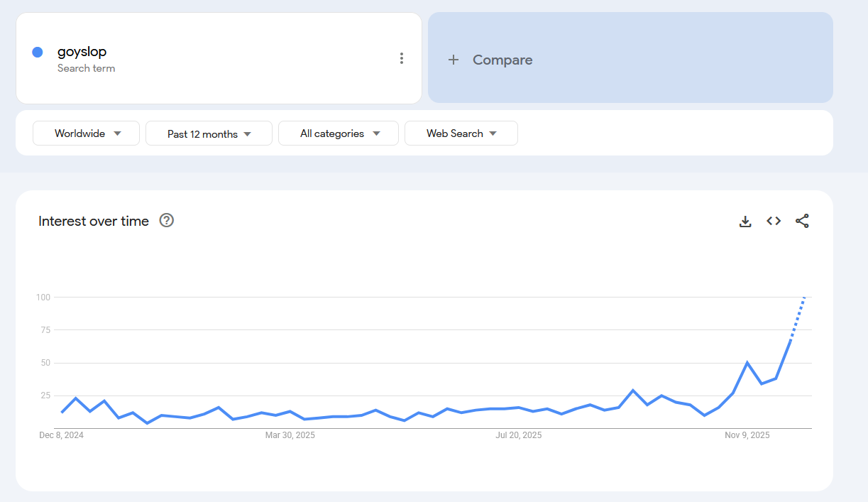Click the Jul 20, 2025 axis label

pyautogui.click(x=518, y=435)
